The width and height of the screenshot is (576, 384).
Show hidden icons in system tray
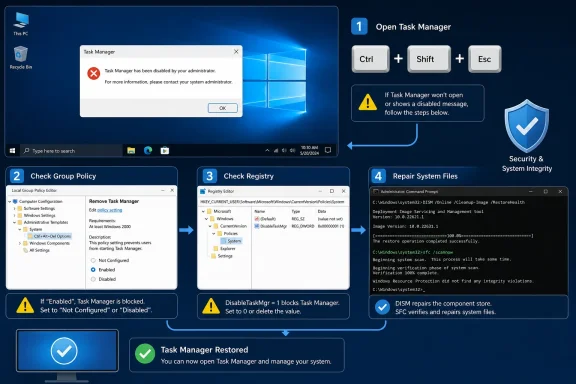tap(267, 150)
